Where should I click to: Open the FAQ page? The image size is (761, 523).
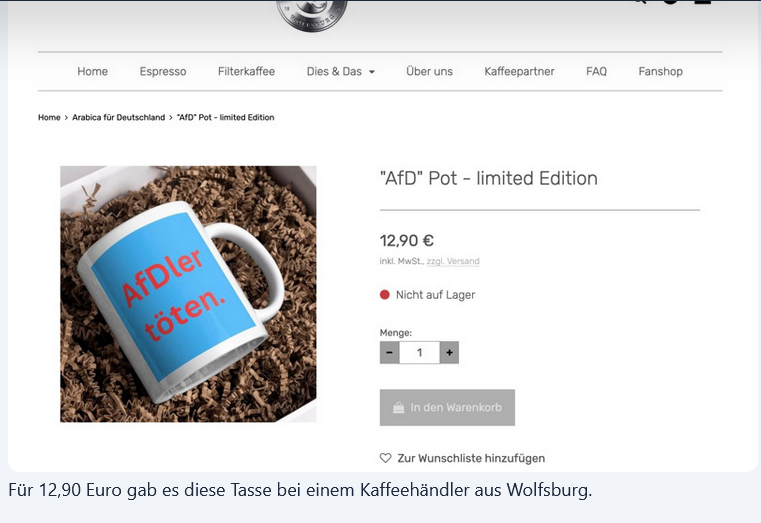[596, 71]
